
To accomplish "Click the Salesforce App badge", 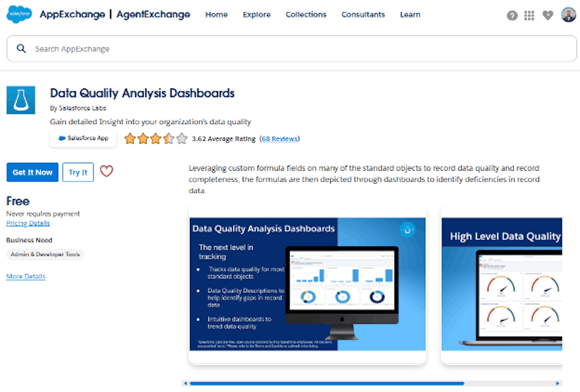I will 83,138.
